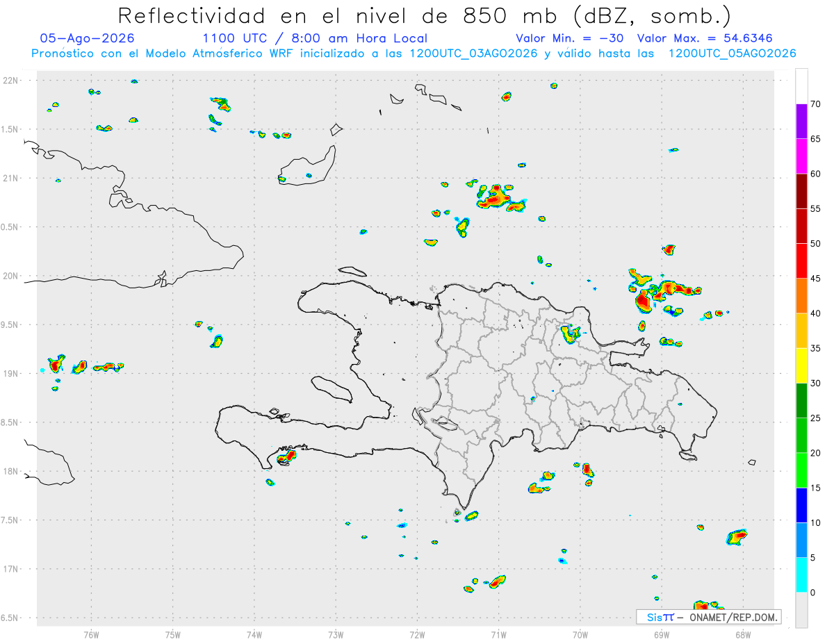This screenshot has width=834, height=644.
Task: Click the longitude axis label '75W'
Action: click(173, 634)
